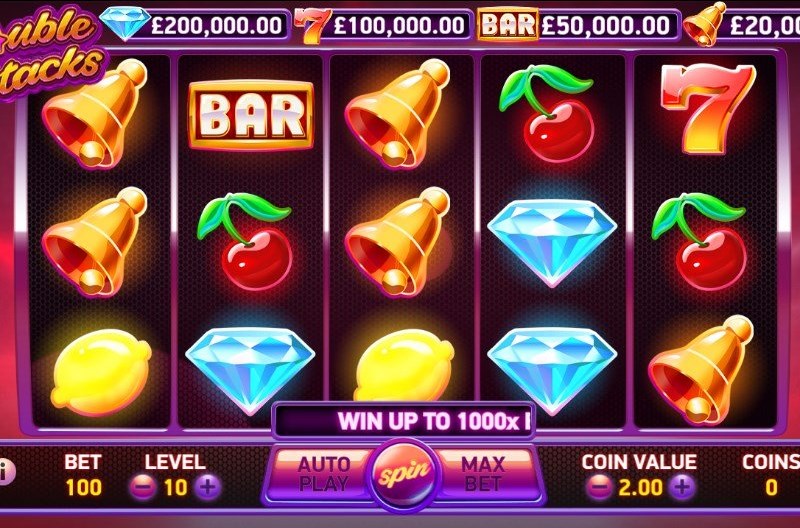Click the 7 paytable icon £100,000.00
Image resolution: width=800 pixels, height=528 pixels.
point(312,26)
